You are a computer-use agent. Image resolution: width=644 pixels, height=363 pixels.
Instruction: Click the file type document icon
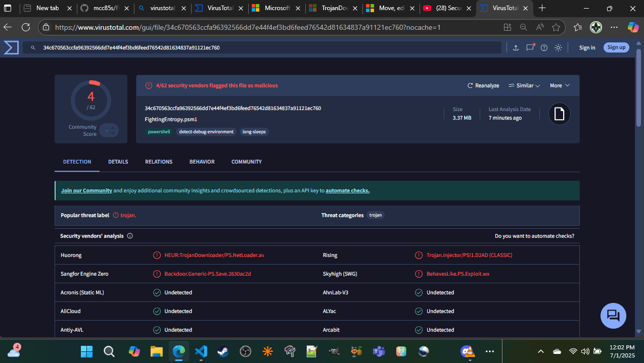point(559,114)
